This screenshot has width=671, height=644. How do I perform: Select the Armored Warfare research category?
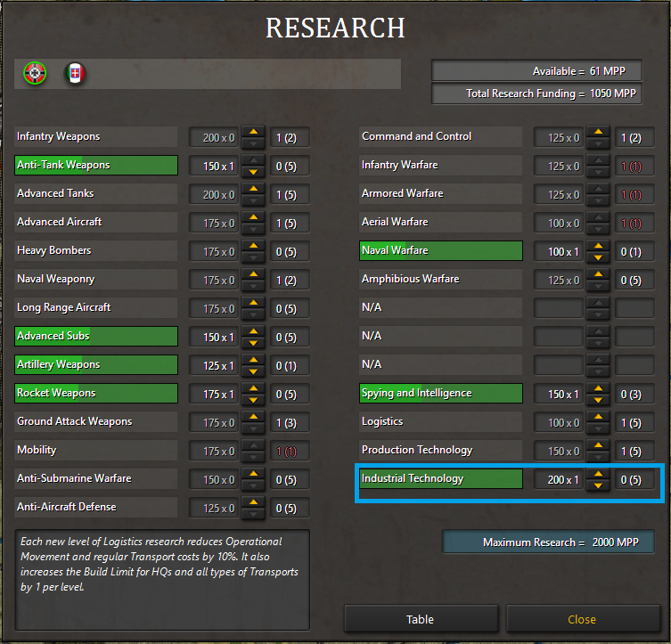[441, 193]
